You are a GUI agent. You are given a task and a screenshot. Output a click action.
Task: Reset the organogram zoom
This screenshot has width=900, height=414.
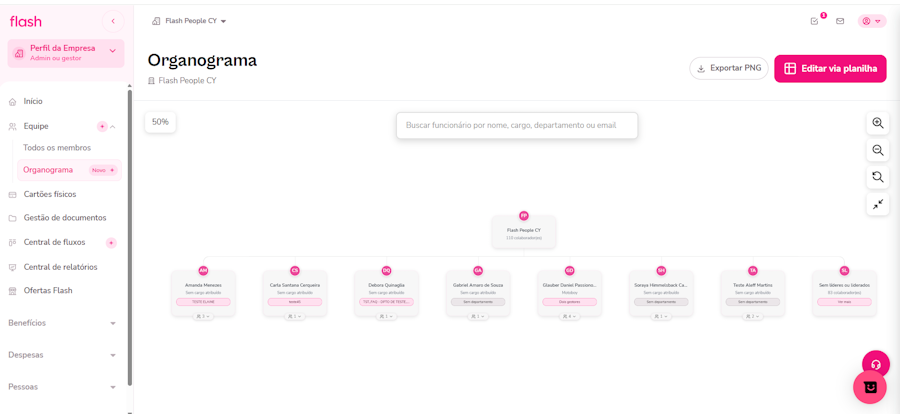click(878, 177)
